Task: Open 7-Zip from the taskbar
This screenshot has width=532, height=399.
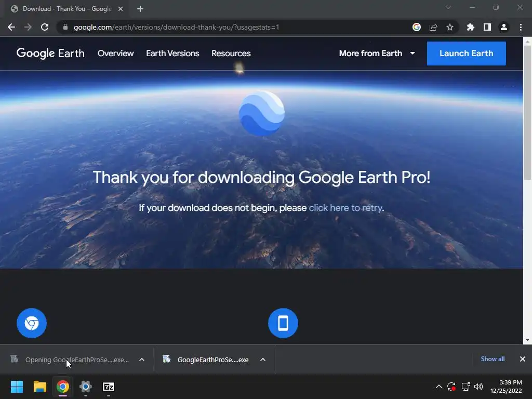Action: tap(109, 387)
